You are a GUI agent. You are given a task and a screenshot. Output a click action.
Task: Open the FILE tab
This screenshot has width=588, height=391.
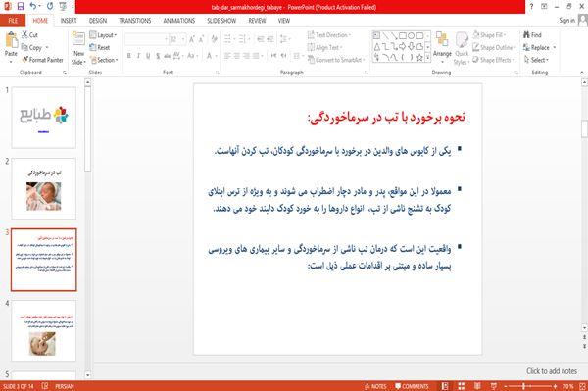13,21
